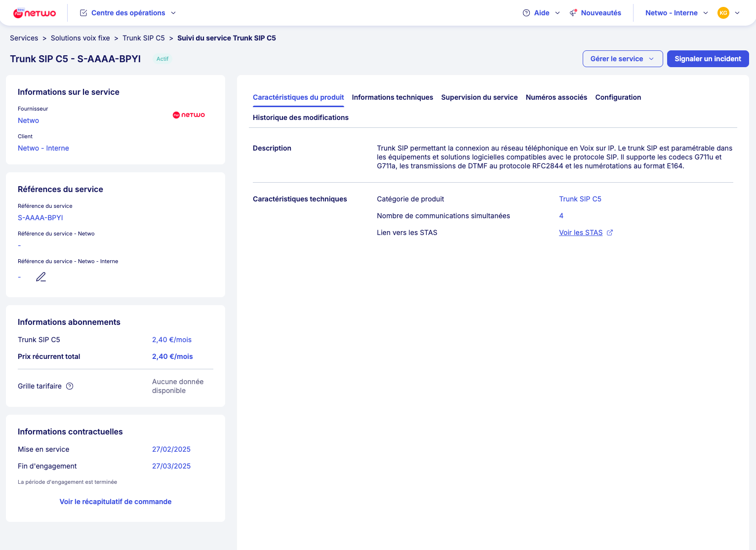Click the Aide question mark icon

point(526,13)
